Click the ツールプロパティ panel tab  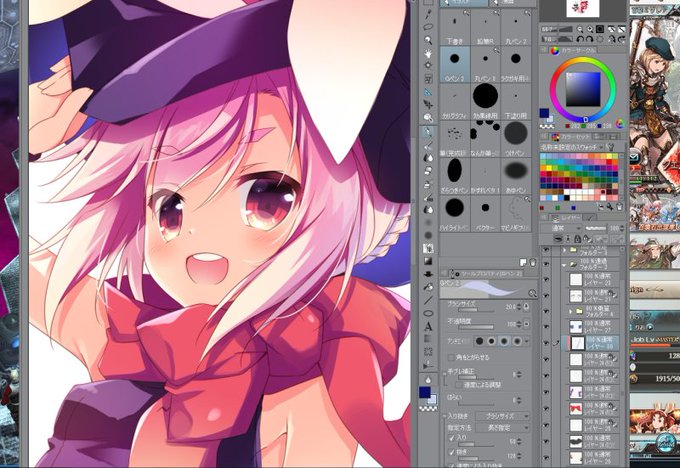(x=487, y=274)
